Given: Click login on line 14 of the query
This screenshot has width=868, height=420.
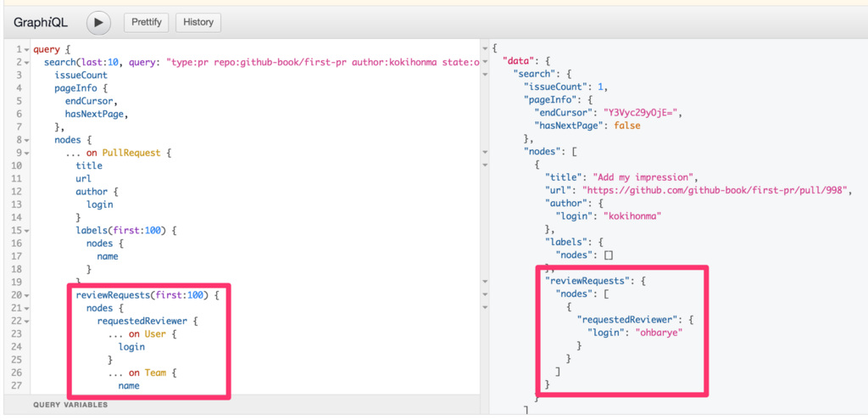Looking at the screenshot, I should coord(100,204).
